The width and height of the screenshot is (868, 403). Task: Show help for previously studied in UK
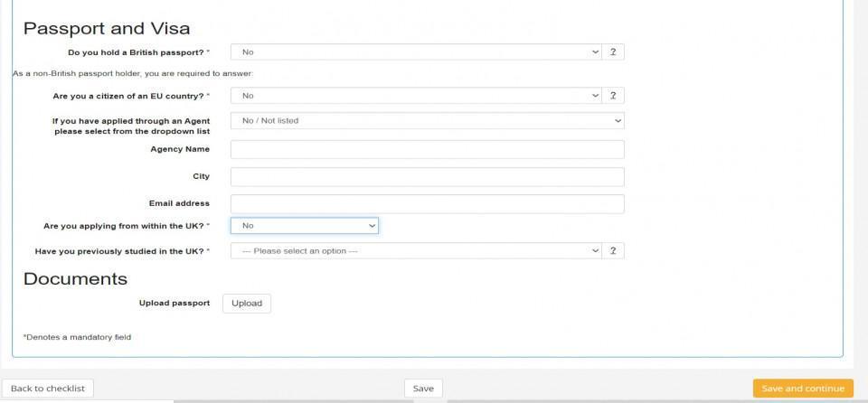613,251
